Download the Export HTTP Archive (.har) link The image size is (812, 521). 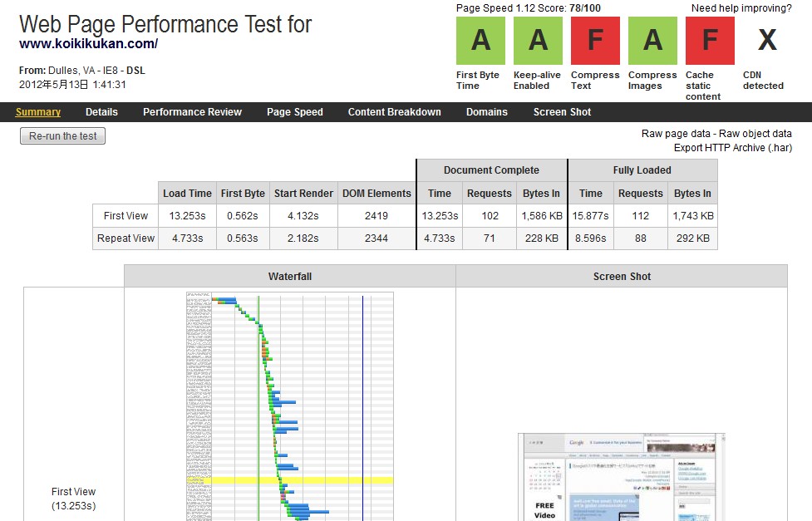[x=733, y=148]
